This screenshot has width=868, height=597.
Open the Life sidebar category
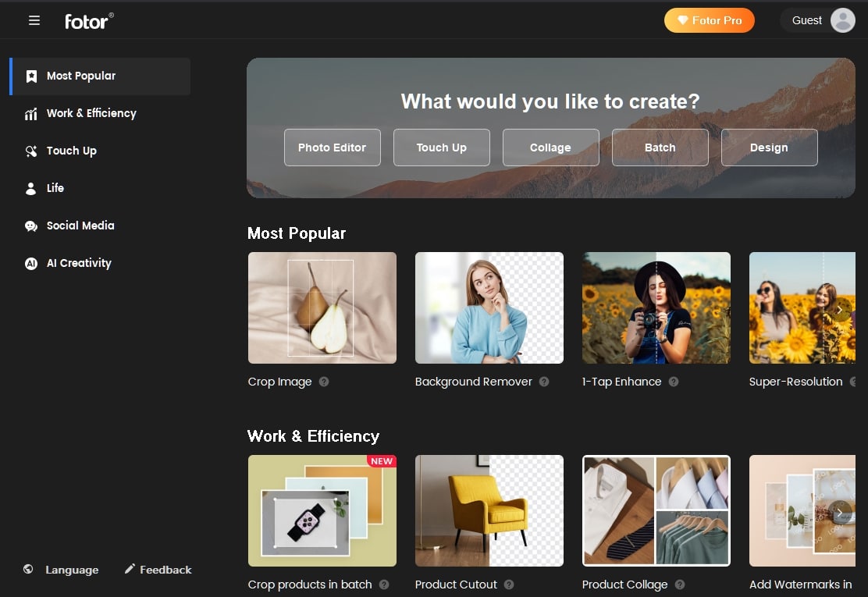[101, 189]
